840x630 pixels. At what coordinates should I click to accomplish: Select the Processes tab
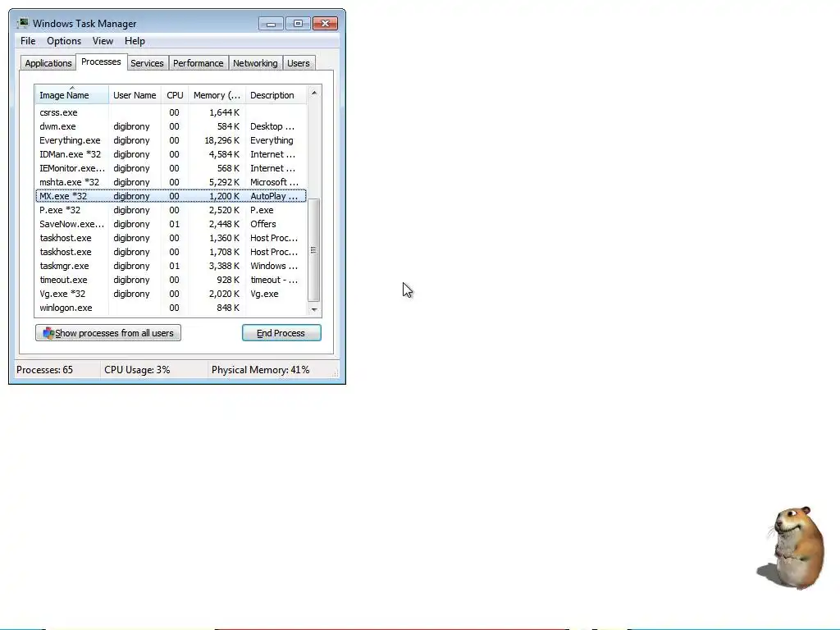(101, 62)
